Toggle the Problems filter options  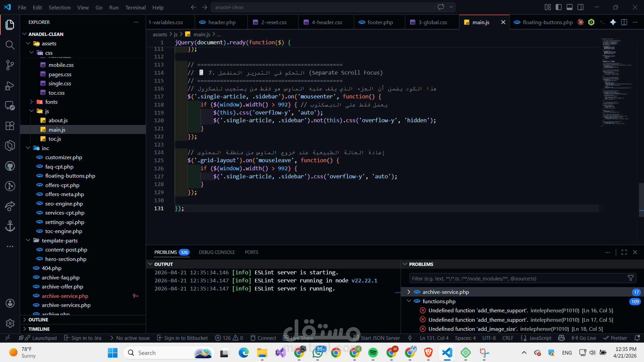[631, 278]
